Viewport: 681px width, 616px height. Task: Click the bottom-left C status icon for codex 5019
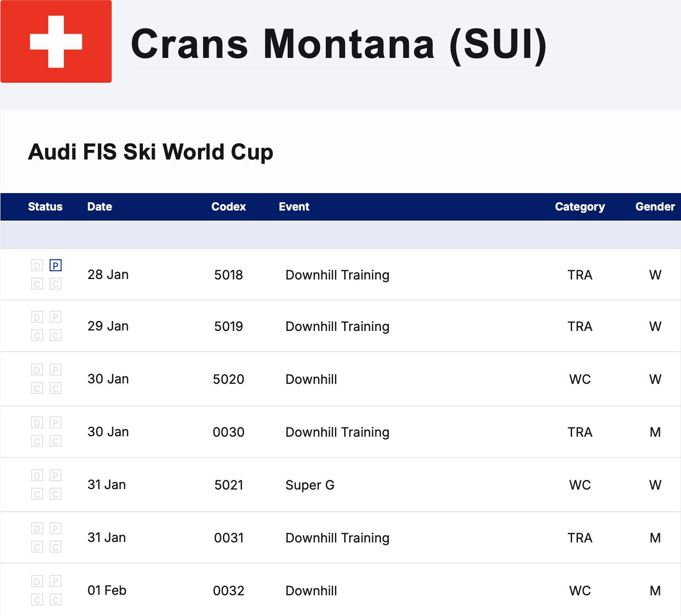pyautogui.click(x=37, y=336)
